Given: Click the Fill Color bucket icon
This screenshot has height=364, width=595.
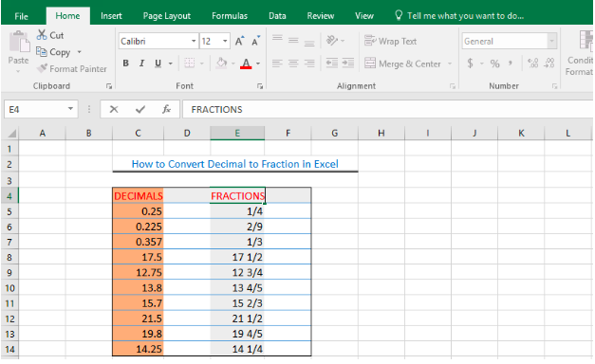Looking at the screenshot, I should point(221,63).
